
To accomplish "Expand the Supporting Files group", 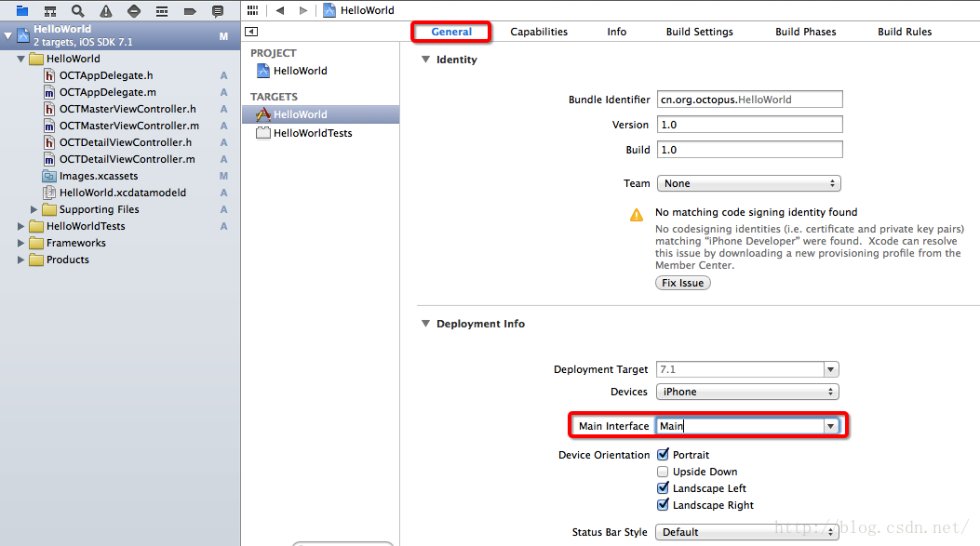I will point(34,209).
